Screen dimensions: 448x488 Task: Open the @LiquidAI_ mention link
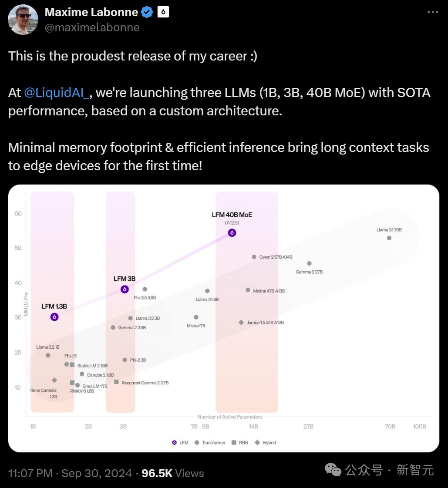pos(57,93)
